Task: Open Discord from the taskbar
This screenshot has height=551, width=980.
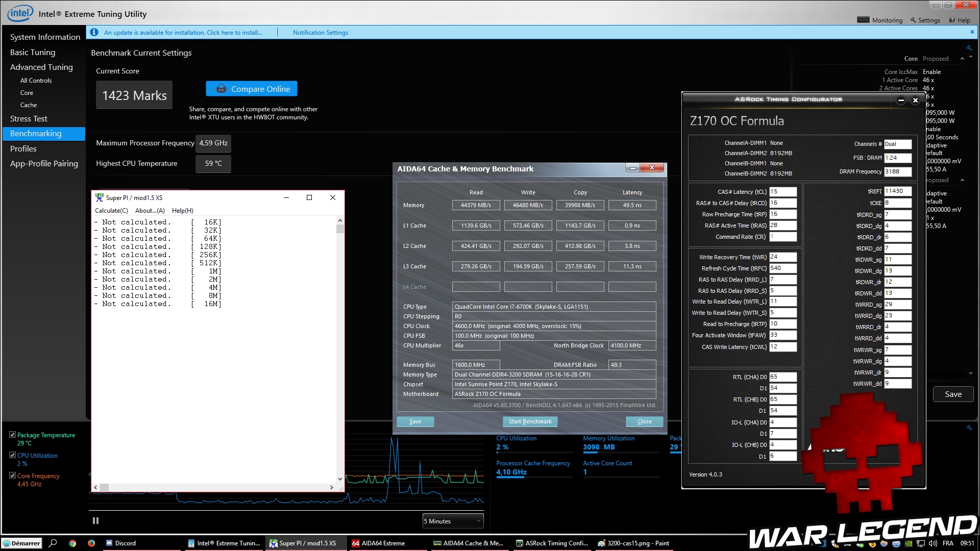Action: coord(121,543)
